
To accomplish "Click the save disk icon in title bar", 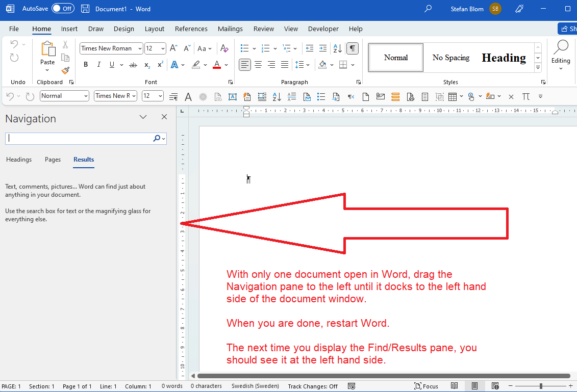I will 85,9.
